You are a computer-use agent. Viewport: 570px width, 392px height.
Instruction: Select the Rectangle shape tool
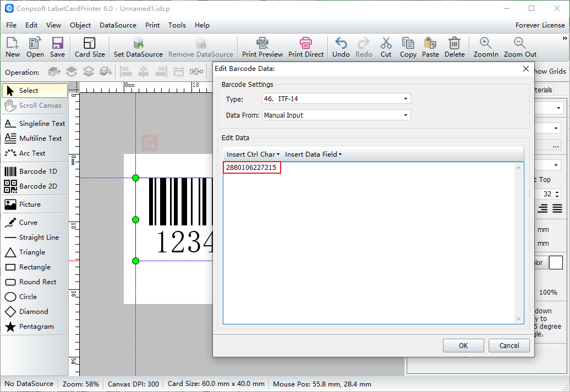tap(35, 267)
